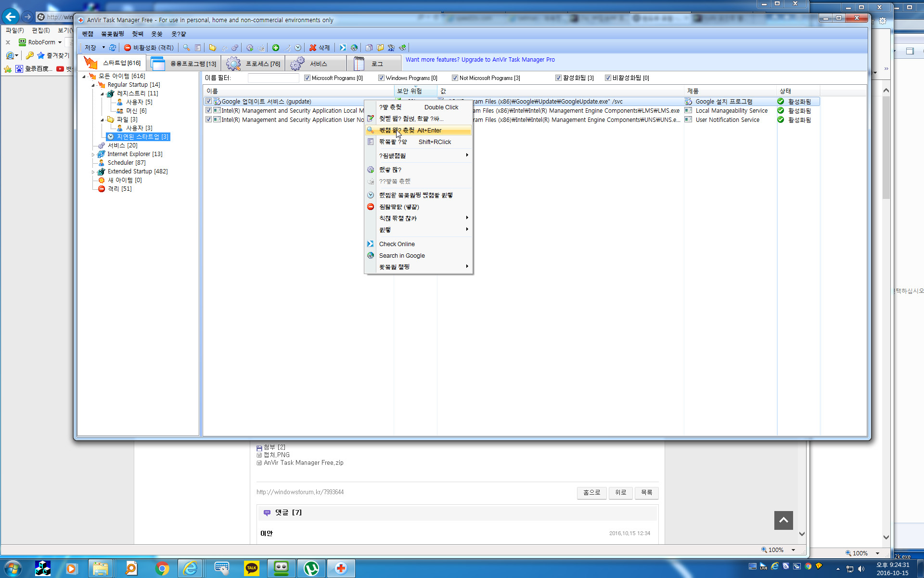924x578 pixels.
Task: Switch to the 서비스 tab
Action: (316, 63)
